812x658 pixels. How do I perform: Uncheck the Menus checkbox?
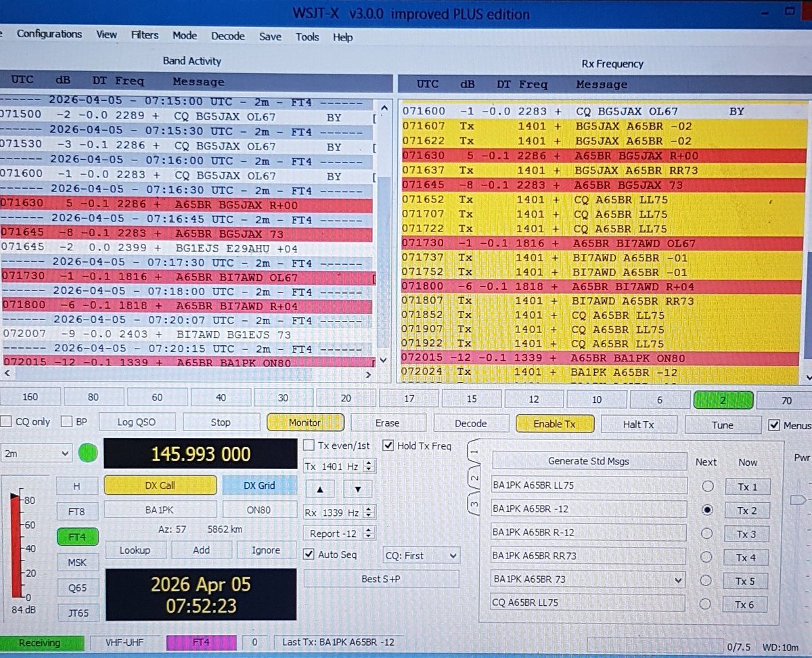coord(774,425)
